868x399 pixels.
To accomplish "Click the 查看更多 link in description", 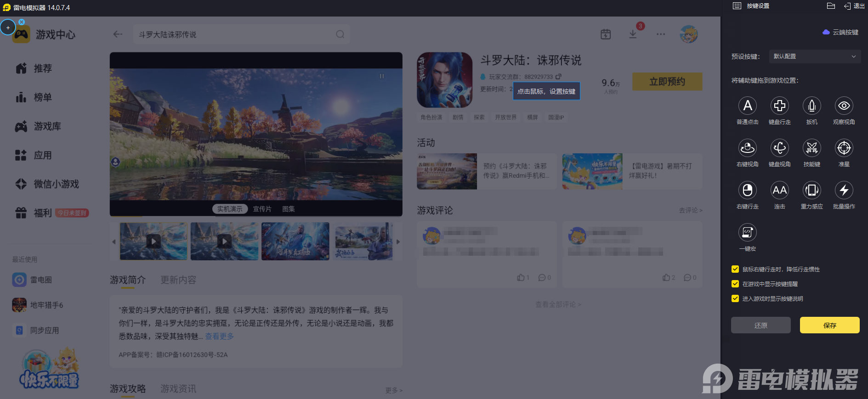I will click(219, 337).
